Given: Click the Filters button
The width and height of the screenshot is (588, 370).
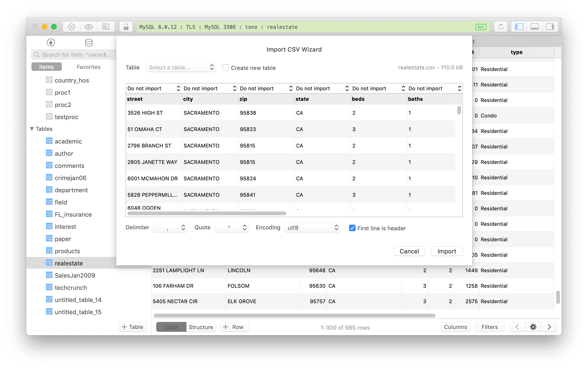Looking at the screenshot, I should pos(490,327).
